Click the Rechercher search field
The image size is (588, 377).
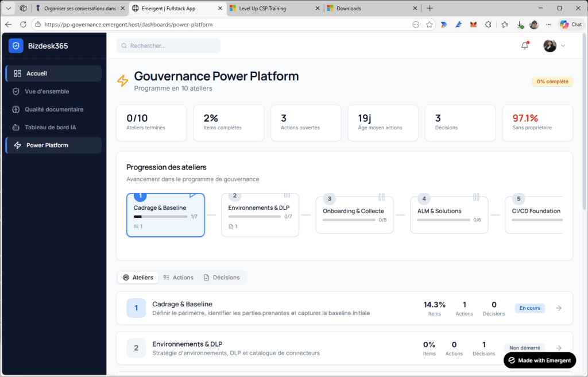point(168,46)
